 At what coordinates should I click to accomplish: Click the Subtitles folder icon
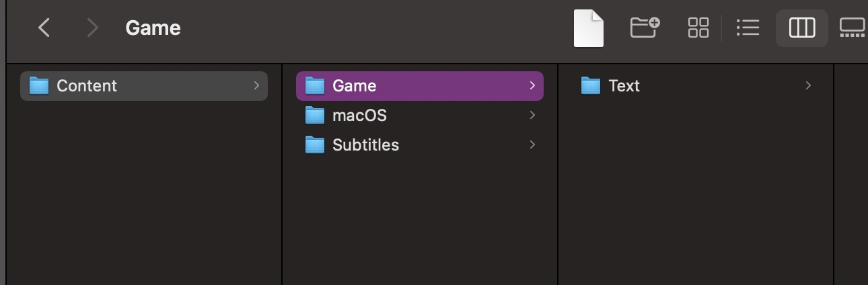click(x=315, y=145)
